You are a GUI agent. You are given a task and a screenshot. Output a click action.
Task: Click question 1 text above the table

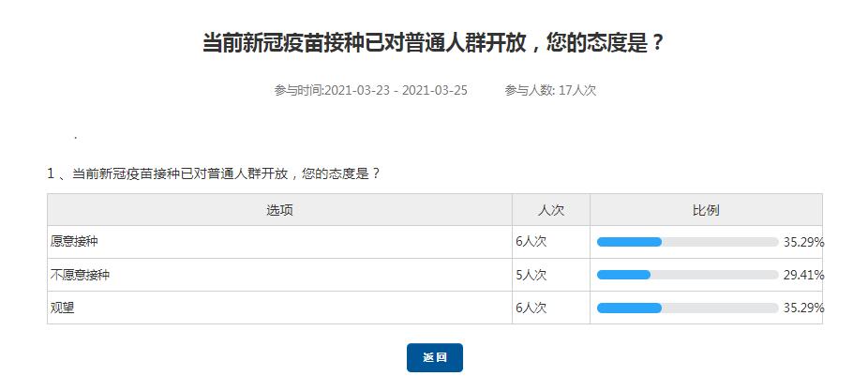tap(214, 173)
